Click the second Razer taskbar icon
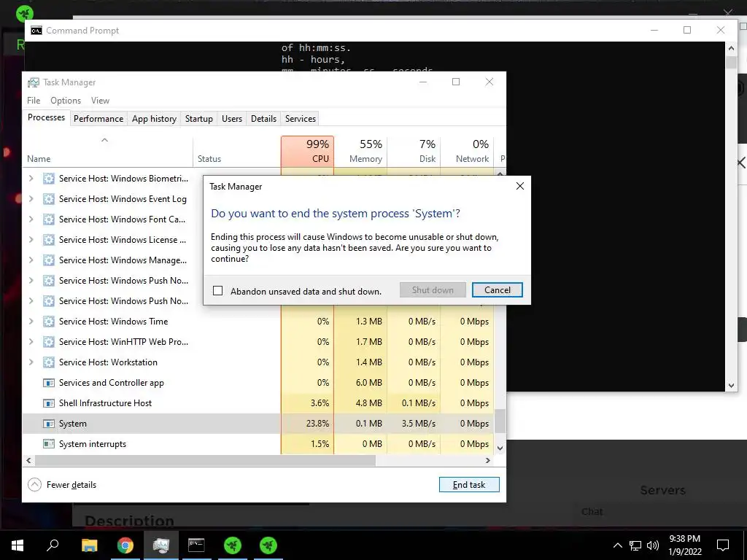747x560 pixels. click(268, 545)
